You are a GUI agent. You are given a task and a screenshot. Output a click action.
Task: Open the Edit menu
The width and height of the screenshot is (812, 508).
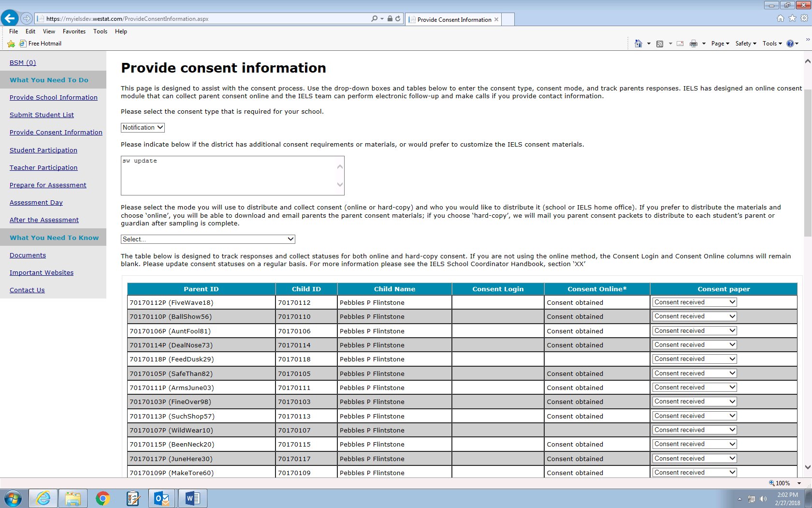coord(30,31)
